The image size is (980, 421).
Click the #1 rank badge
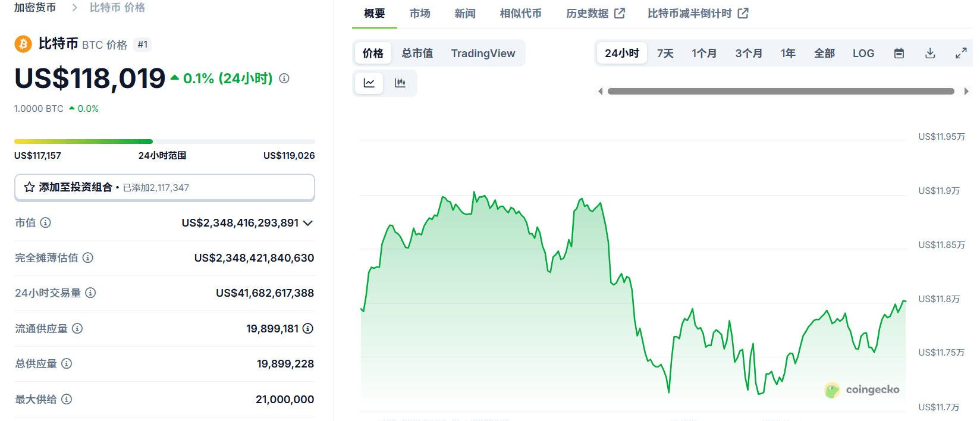(143, 45)
